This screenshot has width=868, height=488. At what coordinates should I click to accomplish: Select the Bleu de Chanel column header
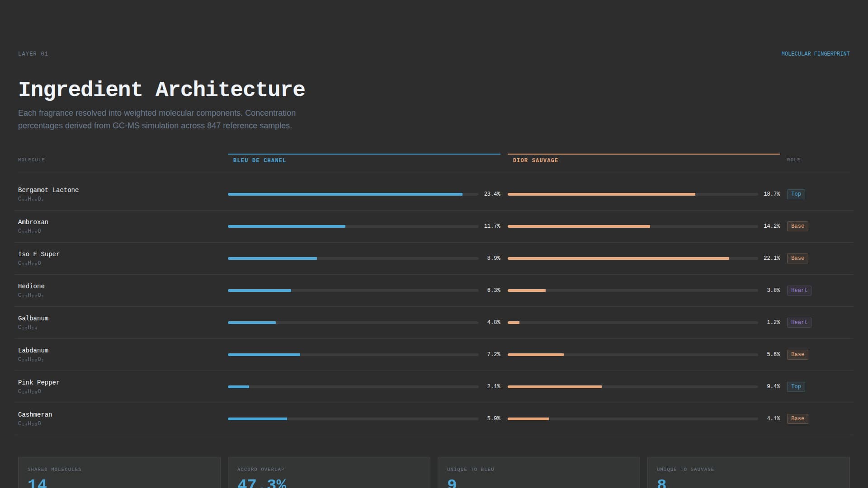coord(259,160)
